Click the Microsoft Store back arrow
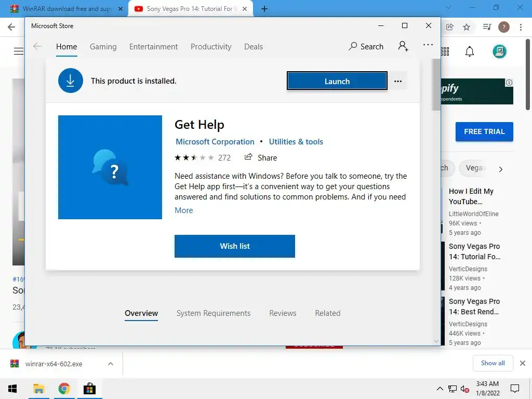The width and height of the screenshot is (532, 399). [x=37, y=46]
